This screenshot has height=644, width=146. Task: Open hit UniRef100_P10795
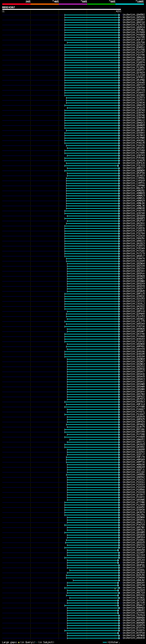point(133,37)
